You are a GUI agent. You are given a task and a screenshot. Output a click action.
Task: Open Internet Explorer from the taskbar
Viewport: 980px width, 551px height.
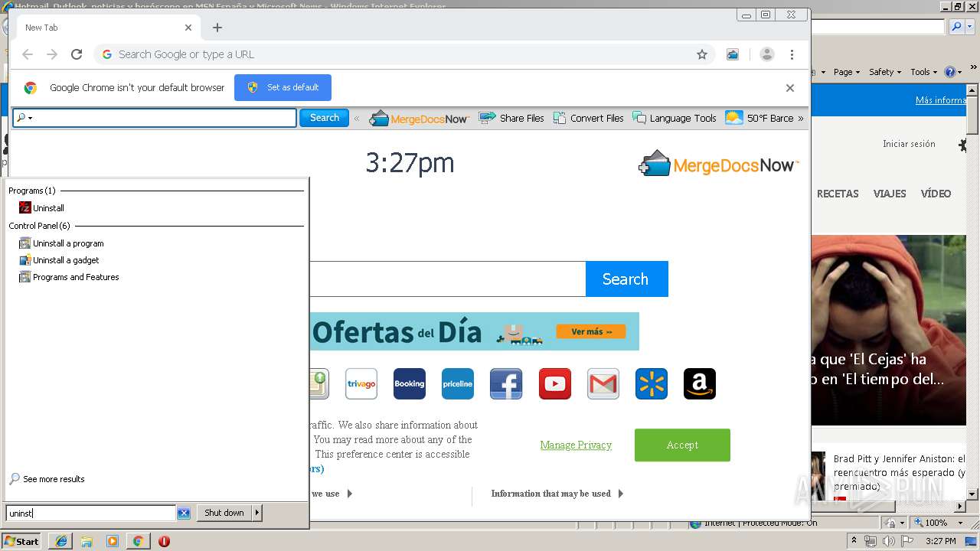tap(61, 541)
